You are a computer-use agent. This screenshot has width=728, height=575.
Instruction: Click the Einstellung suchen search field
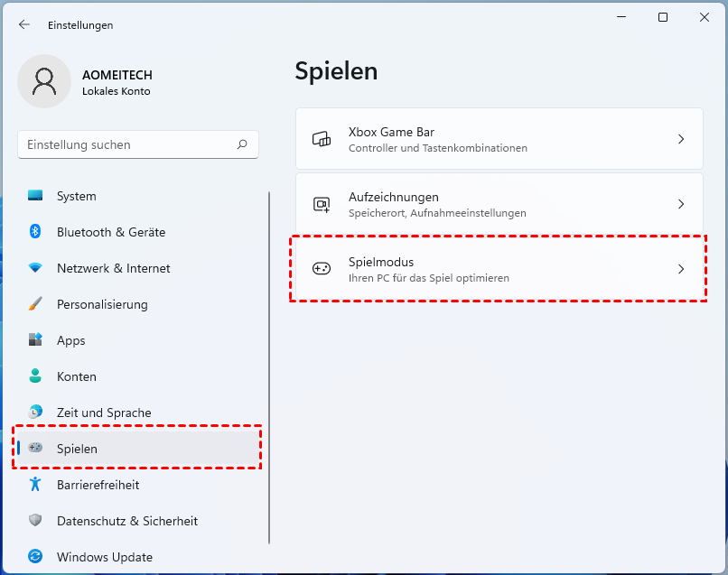[x=126, y=144]
